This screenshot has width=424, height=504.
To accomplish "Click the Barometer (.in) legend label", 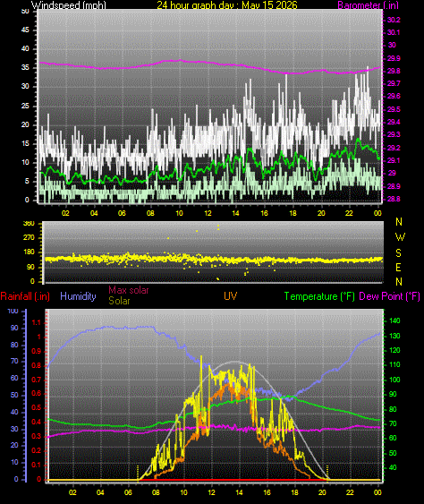I will point(369,4).
